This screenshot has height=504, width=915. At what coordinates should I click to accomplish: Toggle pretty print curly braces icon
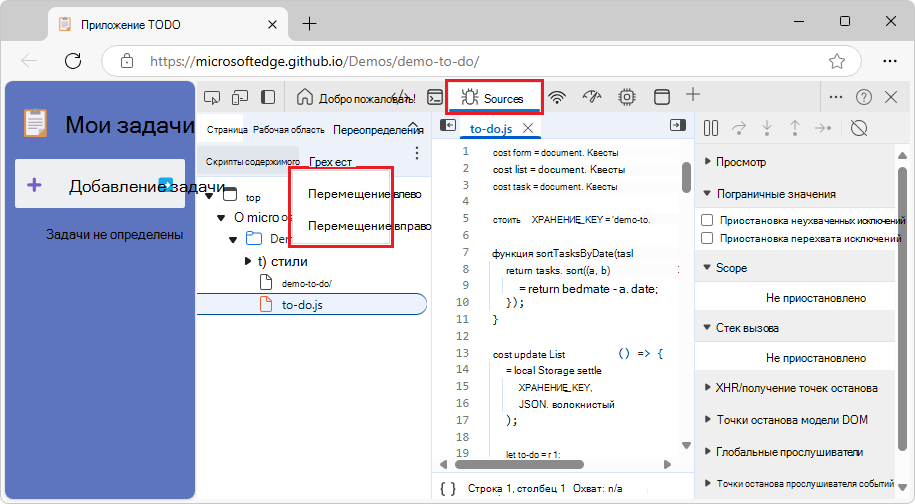448,488
